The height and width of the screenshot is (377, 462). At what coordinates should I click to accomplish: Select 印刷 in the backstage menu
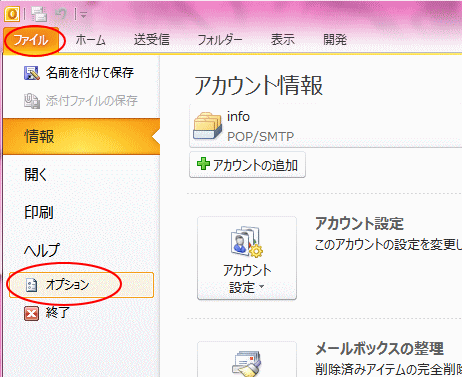point(39,212)
